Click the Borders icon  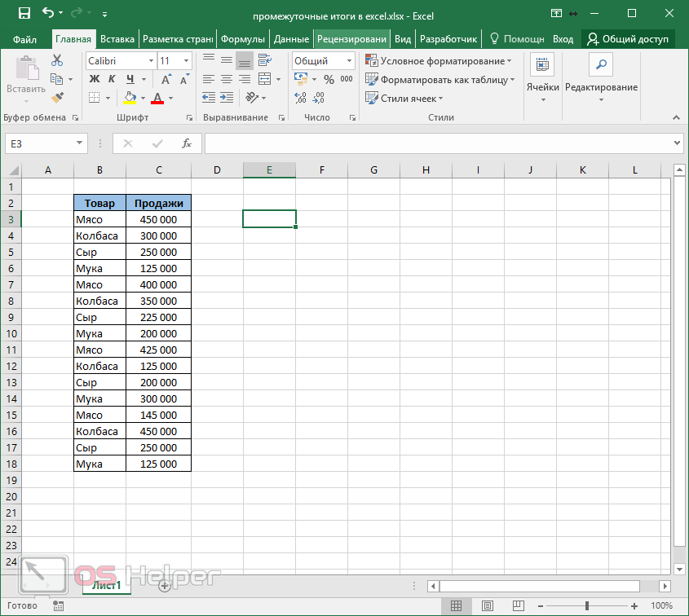tap(94, 98)
